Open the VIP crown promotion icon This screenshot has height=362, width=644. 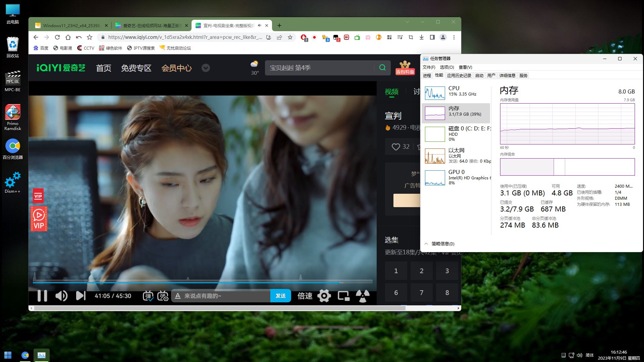[x=405, y=68]
